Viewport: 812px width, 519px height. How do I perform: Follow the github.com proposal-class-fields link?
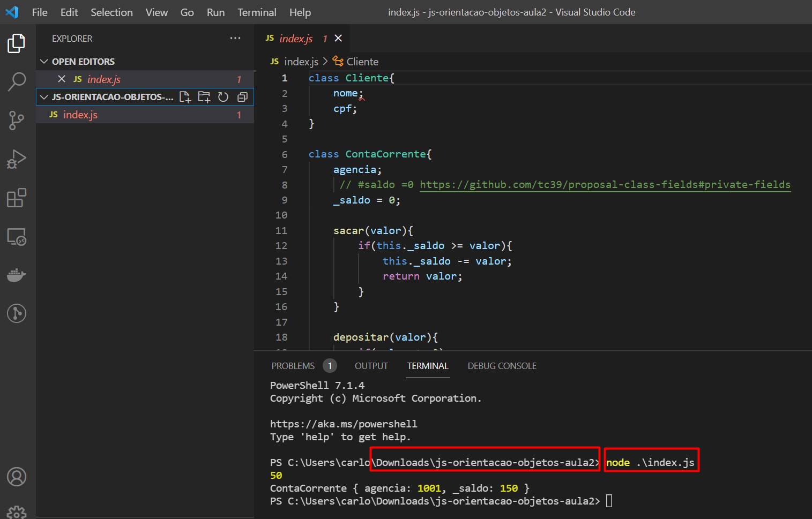pyautogui.click(x=605, y=185)
